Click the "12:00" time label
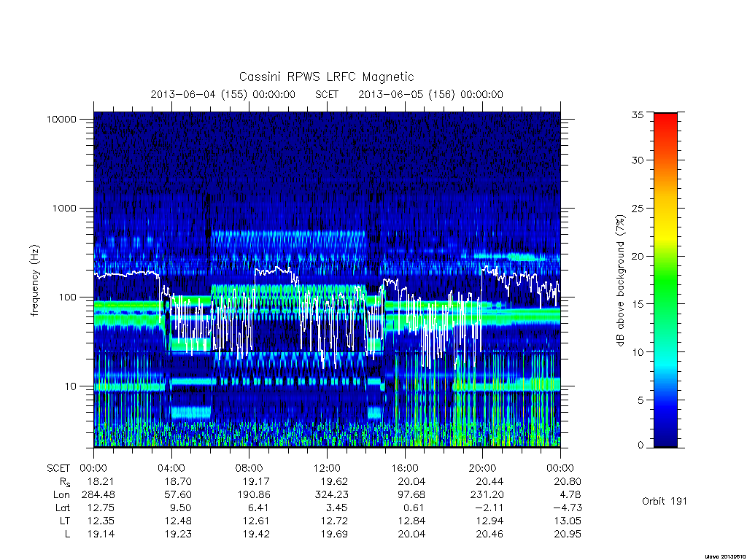The width and height of the screenshot is (747, 560). tap(327, 468)
